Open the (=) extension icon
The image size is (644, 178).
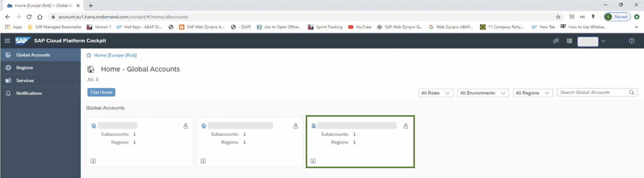coord(582,17)
